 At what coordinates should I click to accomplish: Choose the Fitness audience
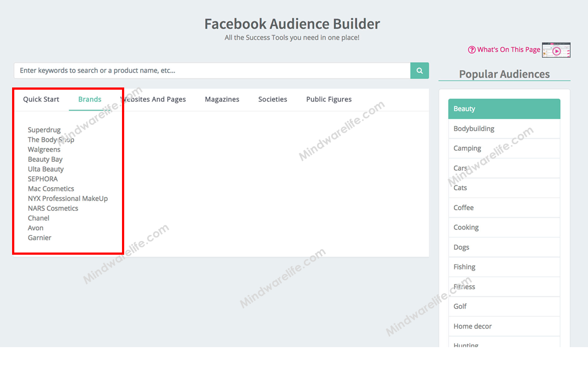pos(504,287)
